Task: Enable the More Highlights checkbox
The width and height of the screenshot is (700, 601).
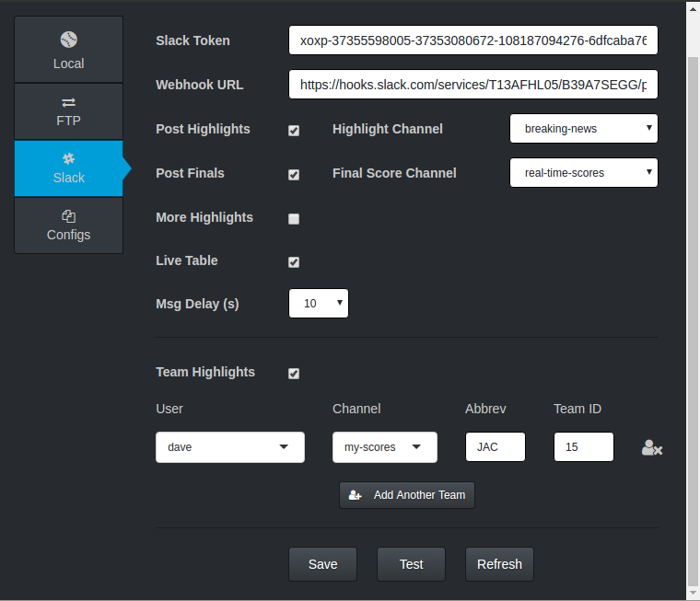Action: click(294, 219)
